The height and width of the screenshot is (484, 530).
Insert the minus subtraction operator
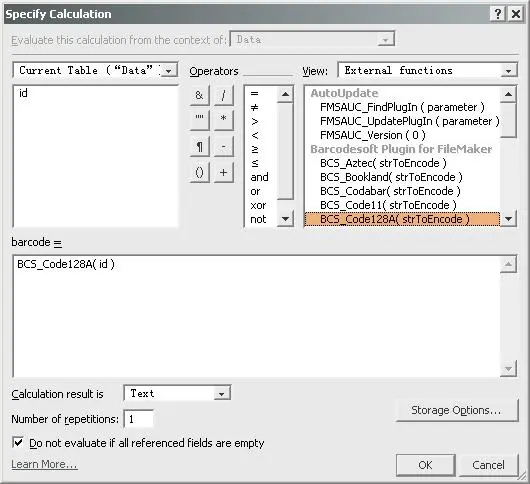[223, 146]
